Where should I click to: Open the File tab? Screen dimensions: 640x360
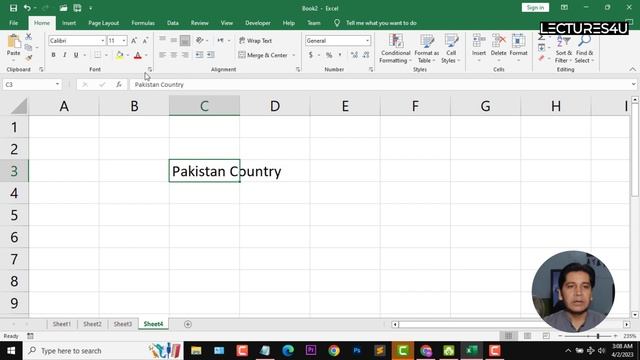point(13,23)
